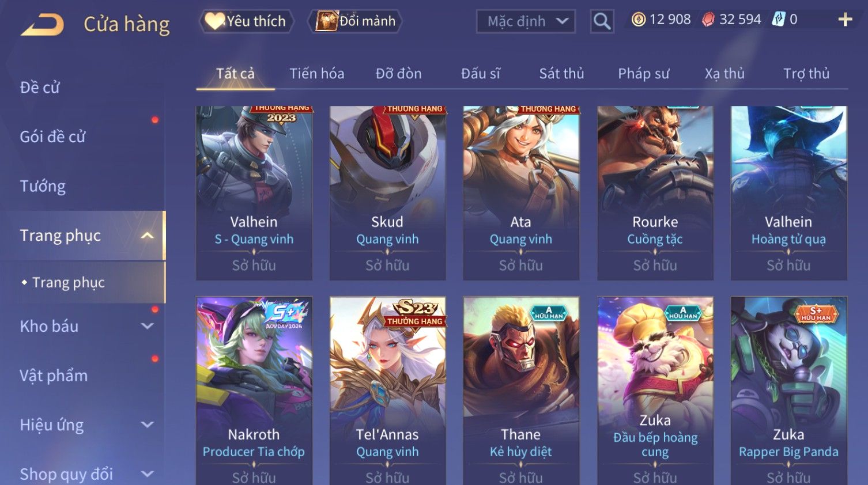This screenshot has width=868, height=485.
Task: Open the Skud Quang vinh skin card
Action: (x=387, y=193)
